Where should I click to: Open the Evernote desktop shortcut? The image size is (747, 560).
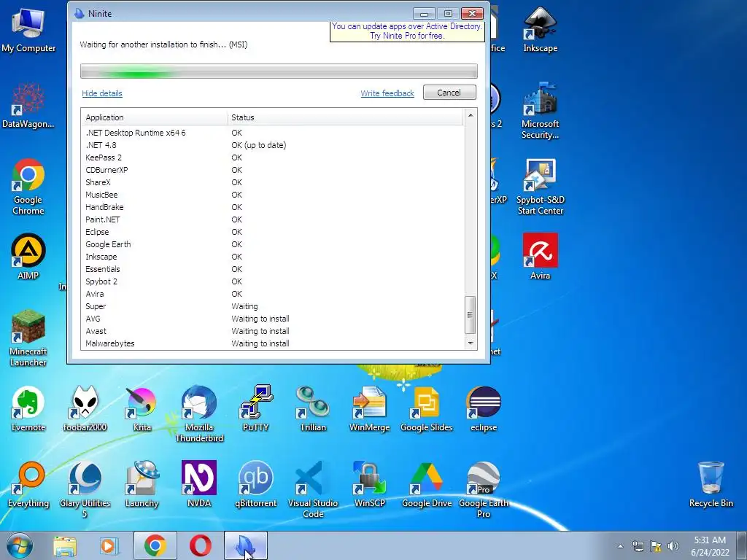click(28, 408)
